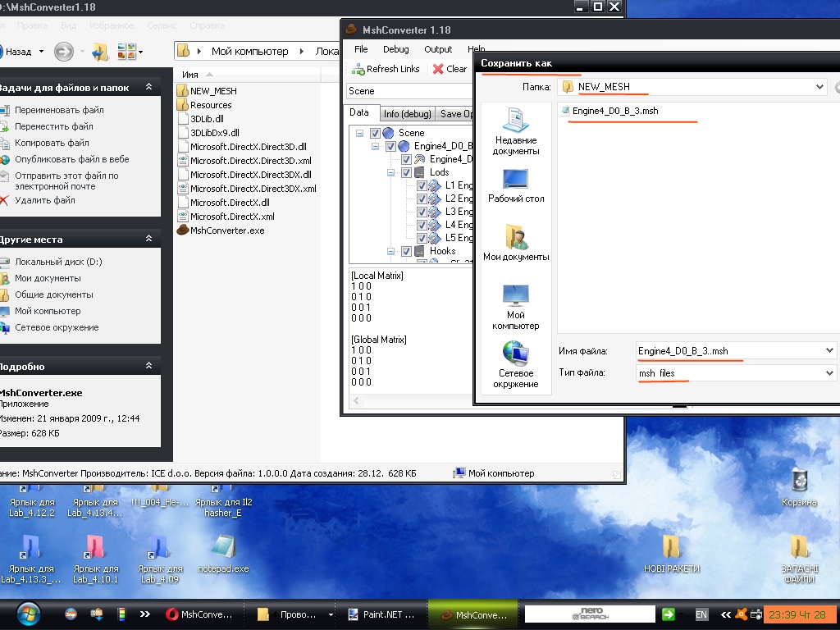Select the NEW_MESH folder icon in Explorer
The height and width of the screenshot is (630, 840).
pyautogui.click(x=183, y=90)
